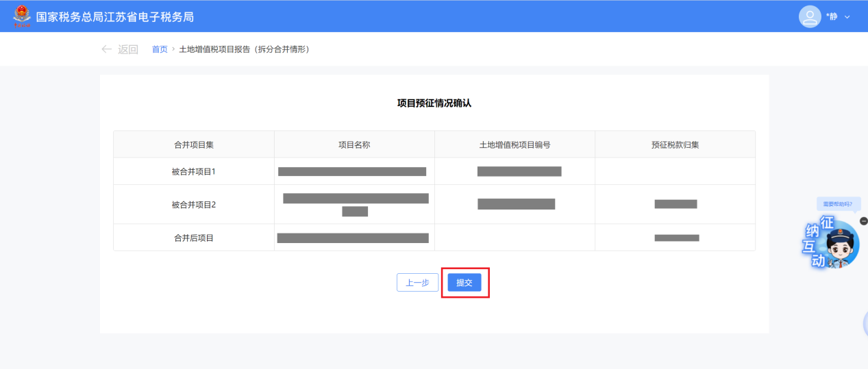
Task: Click the 项目名称 column header
Action: tap(354, 144)
